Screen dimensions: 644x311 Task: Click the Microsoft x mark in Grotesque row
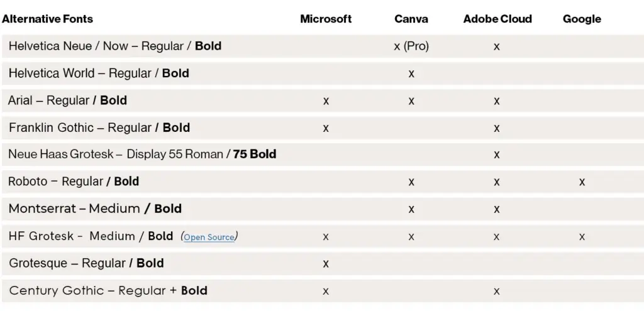(326, 264)
